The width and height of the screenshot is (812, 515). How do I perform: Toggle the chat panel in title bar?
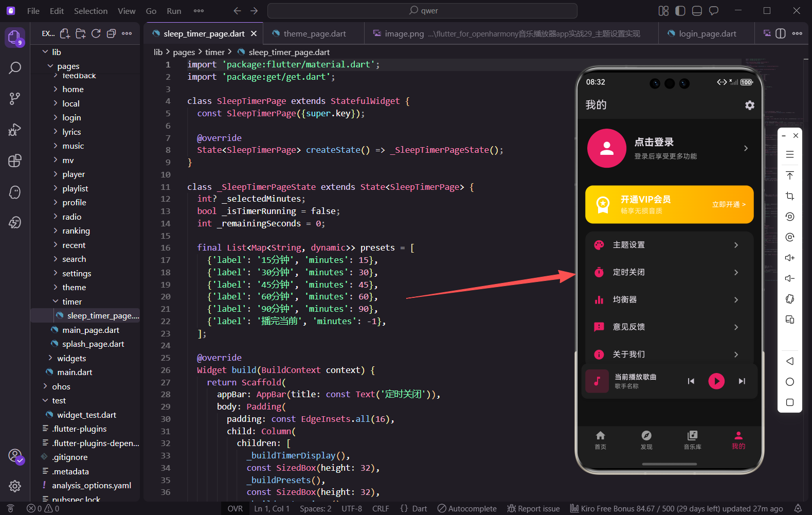714,11
